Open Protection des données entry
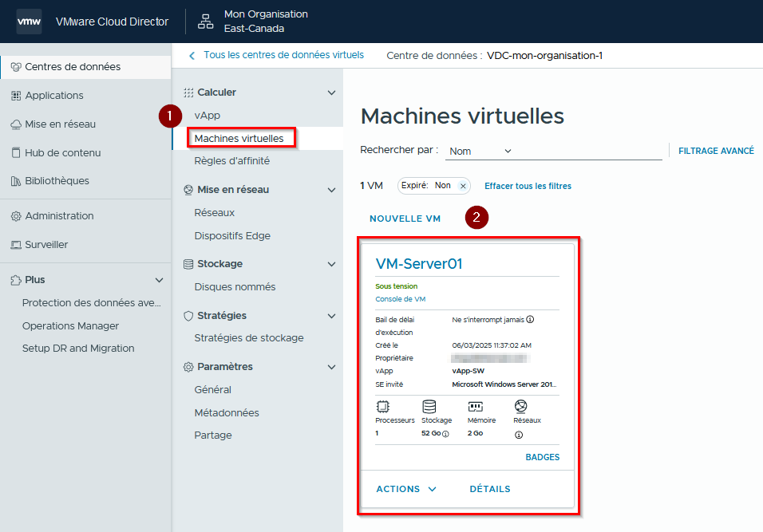This screenshot has height=532, width=763. [92, 303]
